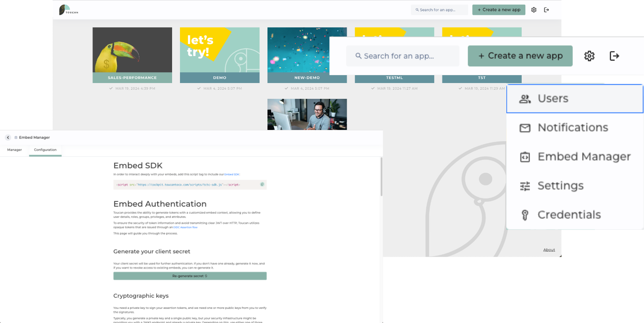Open the DEMO app tile
This screenshot has width=644, height=323.
(220, 55)
